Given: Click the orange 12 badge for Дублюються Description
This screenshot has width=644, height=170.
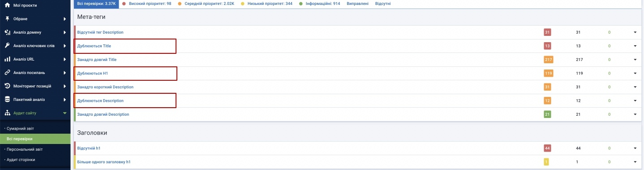Looking at the screenshot, I should point(547,100).
